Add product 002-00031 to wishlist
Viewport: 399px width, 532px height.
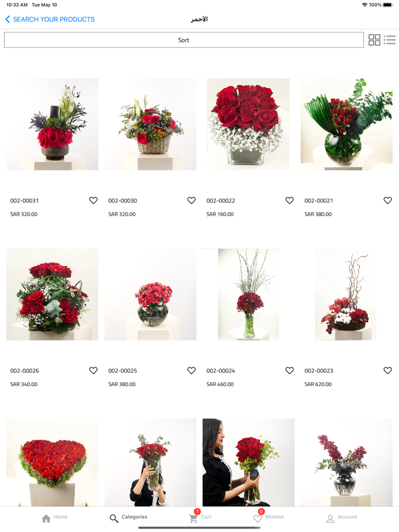[x=93, y=200]
